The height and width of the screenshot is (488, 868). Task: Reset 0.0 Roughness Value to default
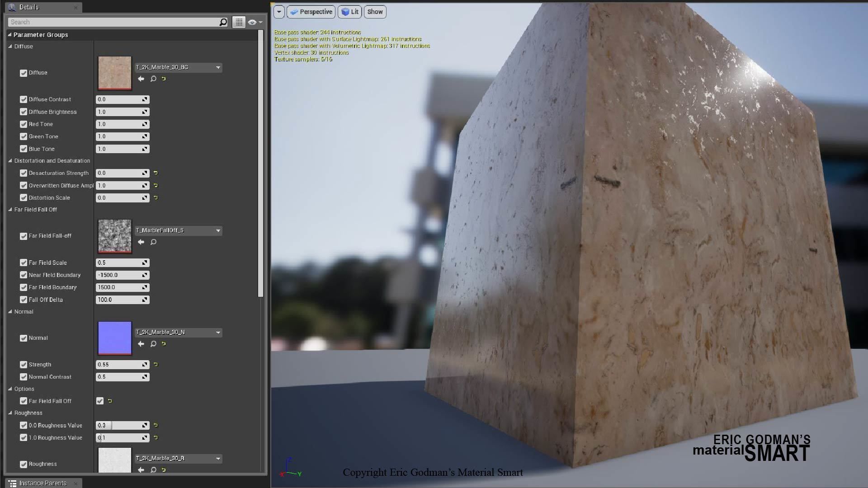[x=156, y=425]
